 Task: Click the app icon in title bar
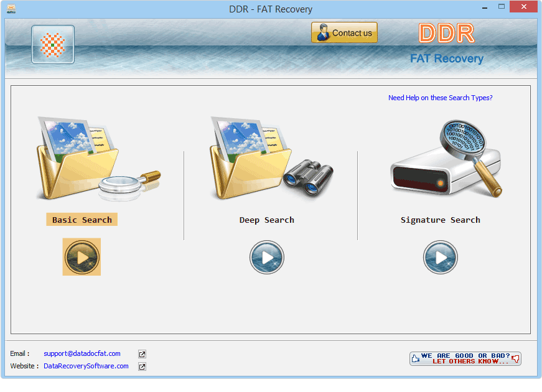click(11, 9)
